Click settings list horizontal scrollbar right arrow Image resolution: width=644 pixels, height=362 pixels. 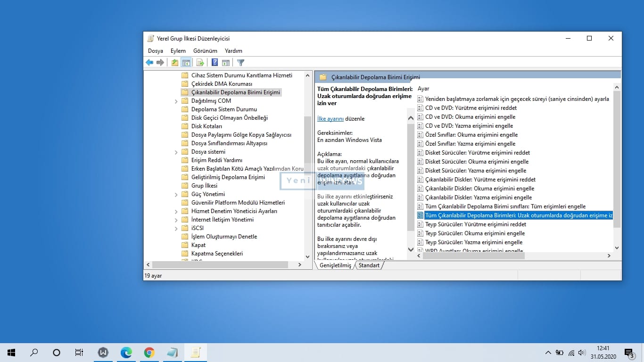click(x=609, y=255)
